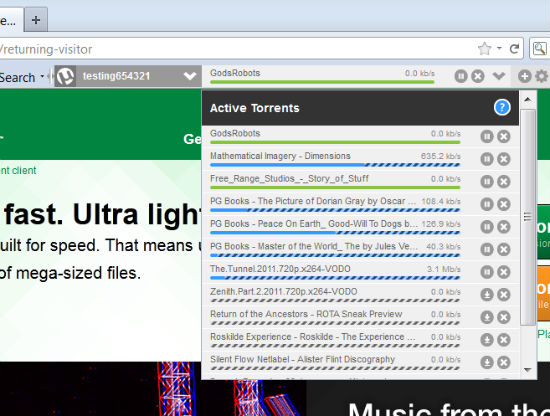Remove Silent Flow Netlabel torrent
This screenshot has height=416, width=550.
point(504,362)
